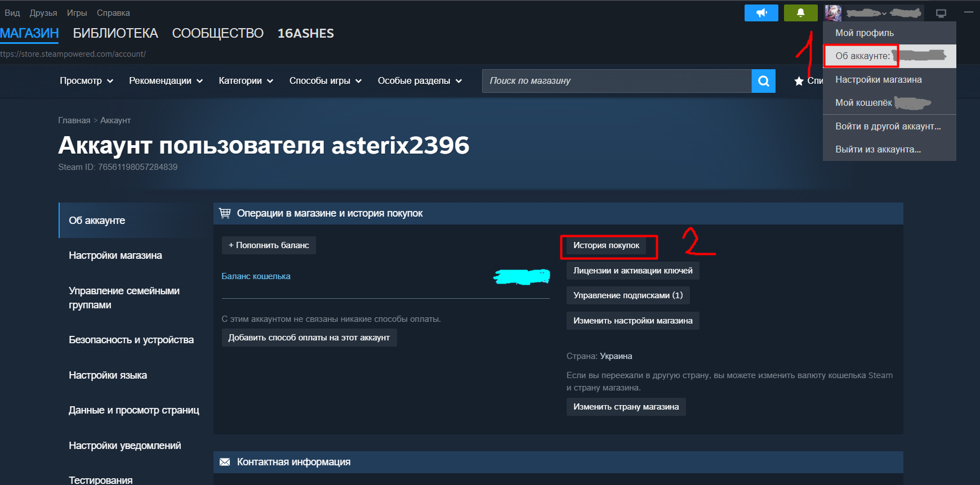This screenshot has width=980, height=485.
Task: Click the shopping cart section icon
Action: 225,213
